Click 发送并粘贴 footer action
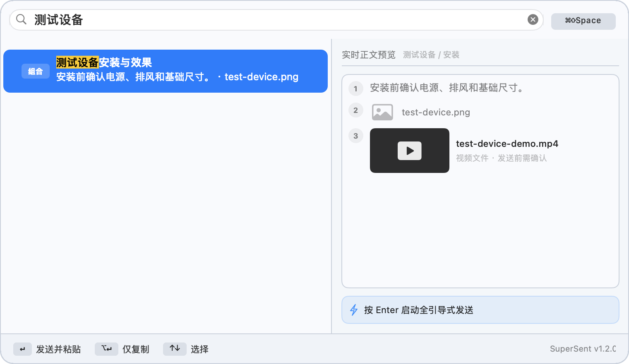 click(58, 349)
